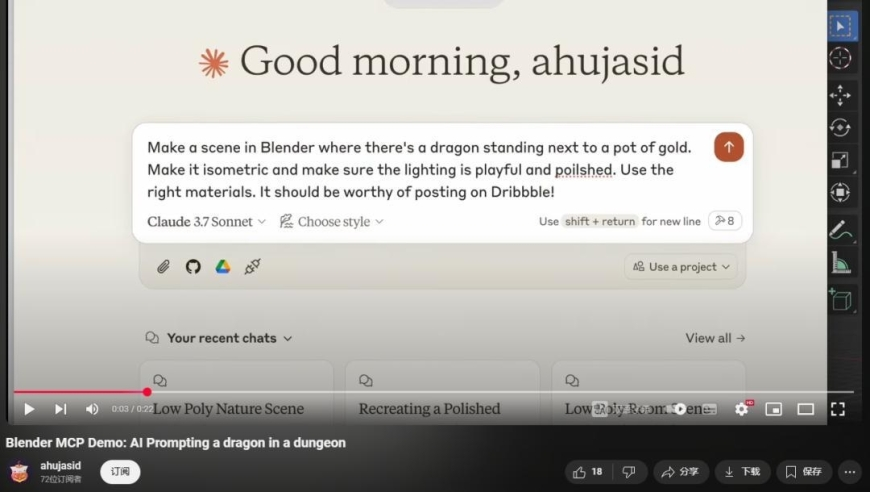The image size is (870, 492).
Task: Dislike the video
Action: point(629,472)
